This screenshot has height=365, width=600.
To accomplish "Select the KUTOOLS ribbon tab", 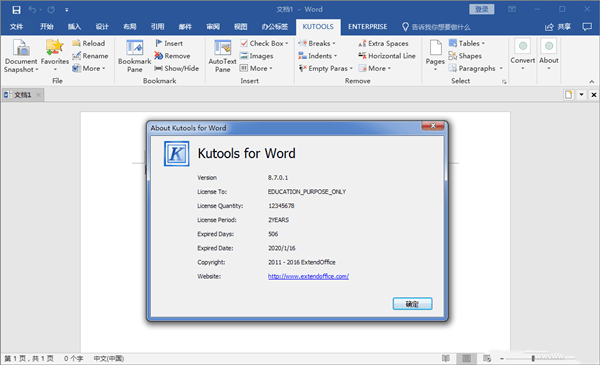I will [x=318, y=27].
